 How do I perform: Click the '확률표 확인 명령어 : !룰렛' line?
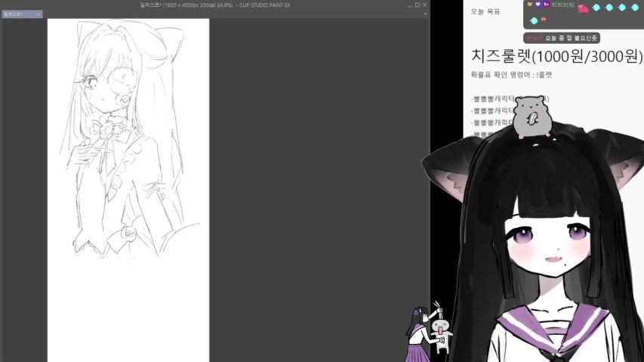pos(511,75)
